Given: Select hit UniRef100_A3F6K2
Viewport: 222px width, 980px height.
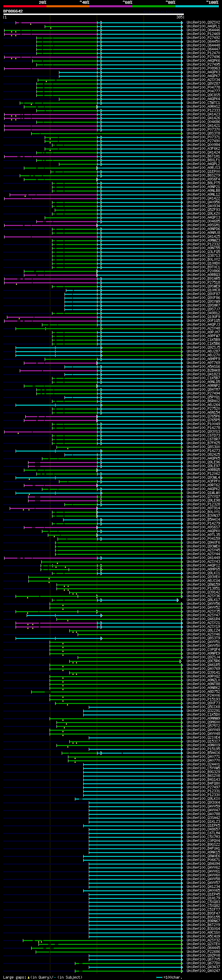Looking at the screenshot, I should coord(203,149).
